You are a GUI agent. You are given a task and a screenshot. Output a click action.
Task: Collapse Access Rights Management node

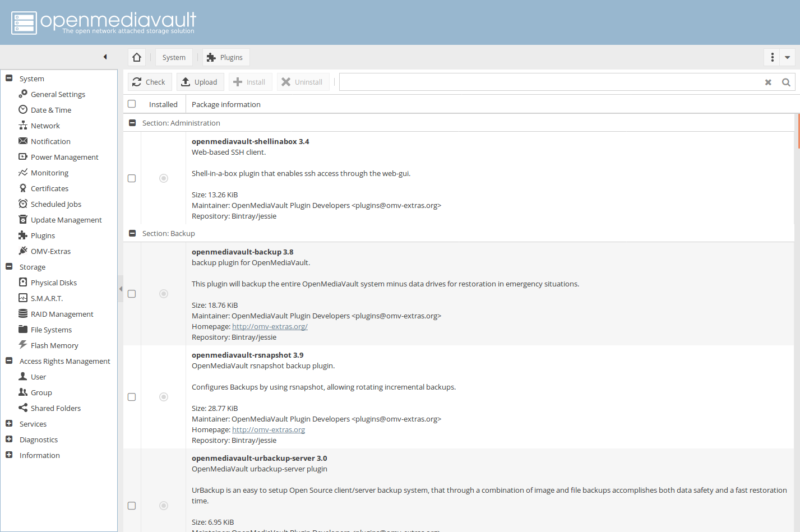click(9, 361)
